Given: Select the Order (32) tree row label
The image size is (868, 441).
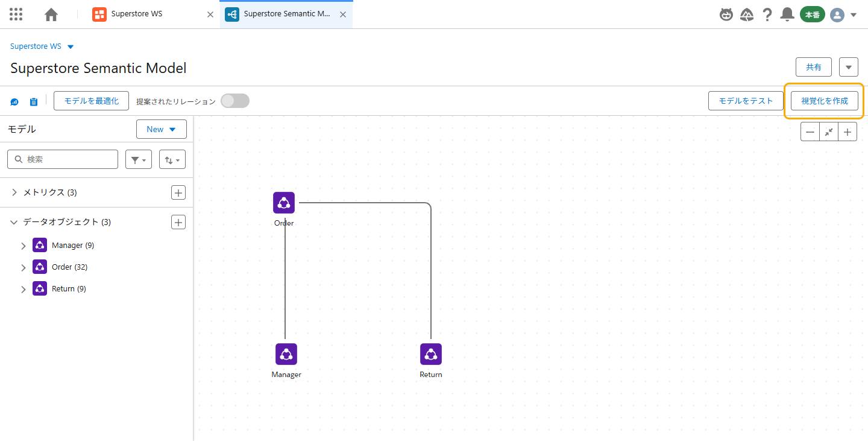Looking at the screenshot, I should point(70,267).
